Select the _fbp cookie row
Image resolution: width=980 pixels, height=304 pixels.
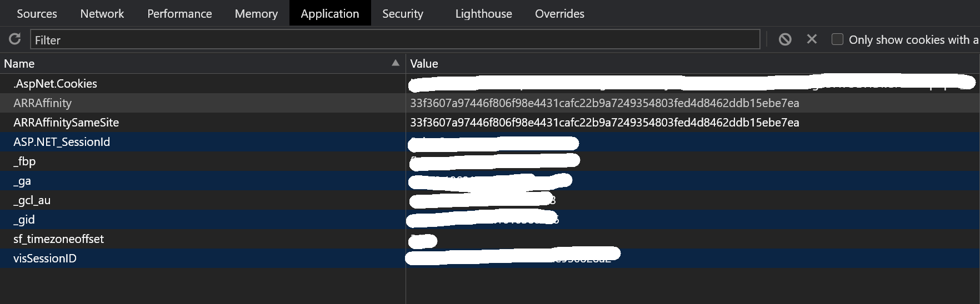pyautogui.click(x=25, y=161)
